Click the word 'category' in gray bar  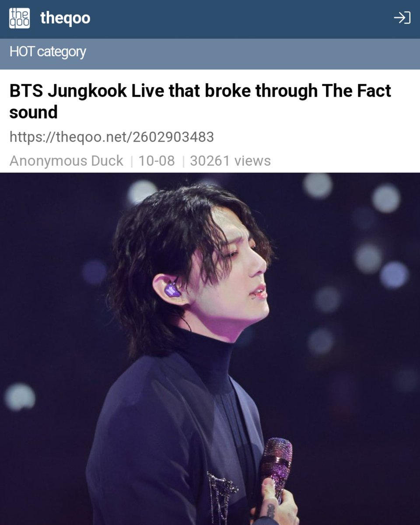(61, 52)
